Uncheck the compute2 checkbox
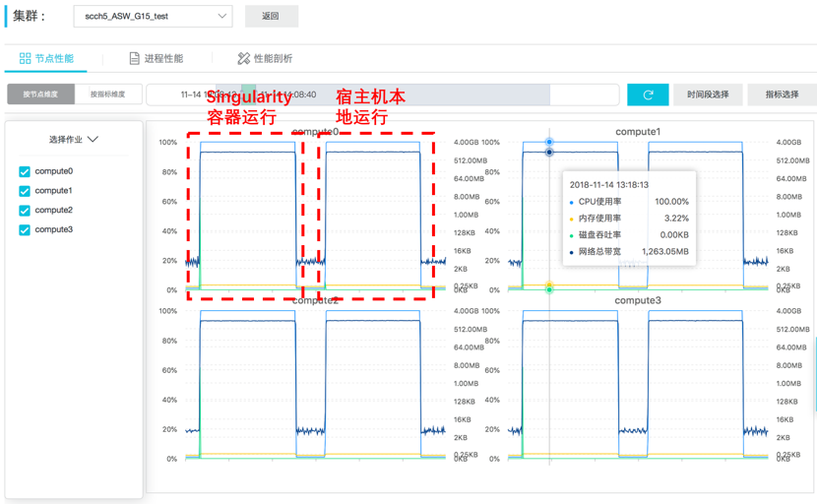 25,210
